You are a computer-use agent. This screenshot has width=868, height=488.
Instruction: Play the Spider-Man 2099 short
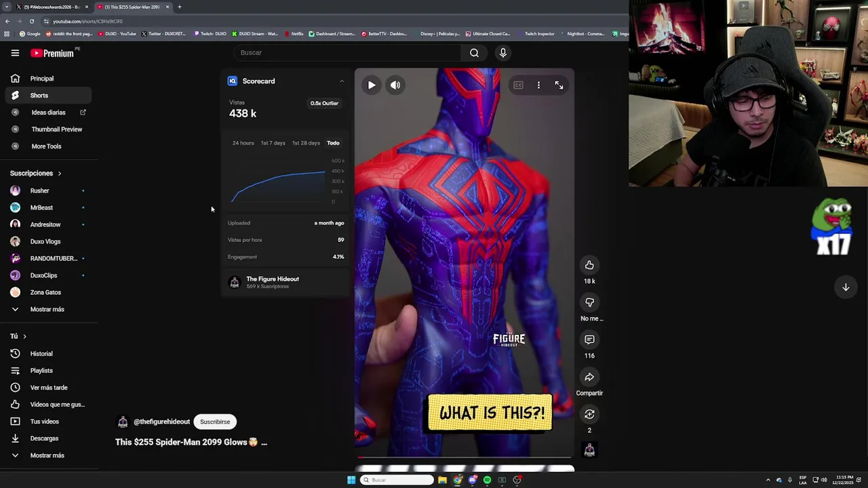pyautogui.click(x=372, y=85)
